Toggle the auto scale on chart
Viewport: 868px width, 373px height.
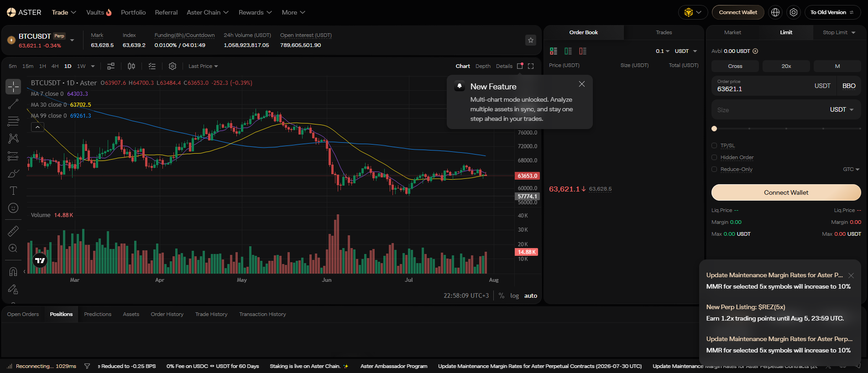(x=531, y=295)
